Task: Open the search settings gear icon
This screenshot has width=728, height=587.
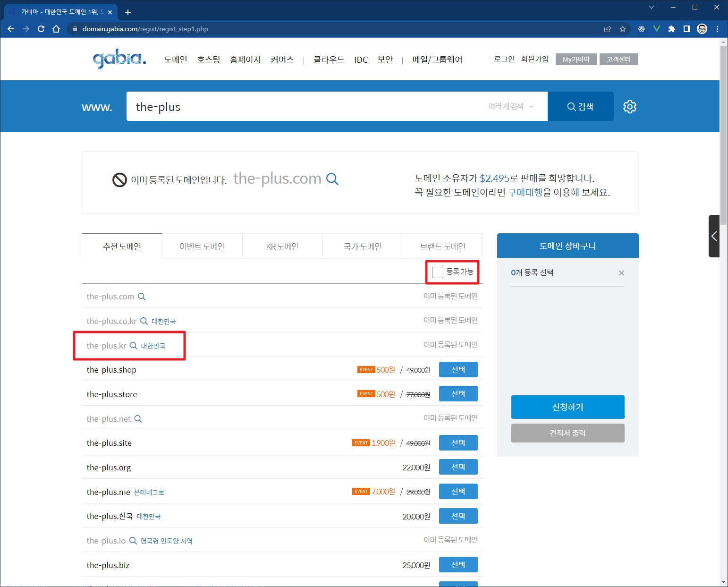Action: 630,107
